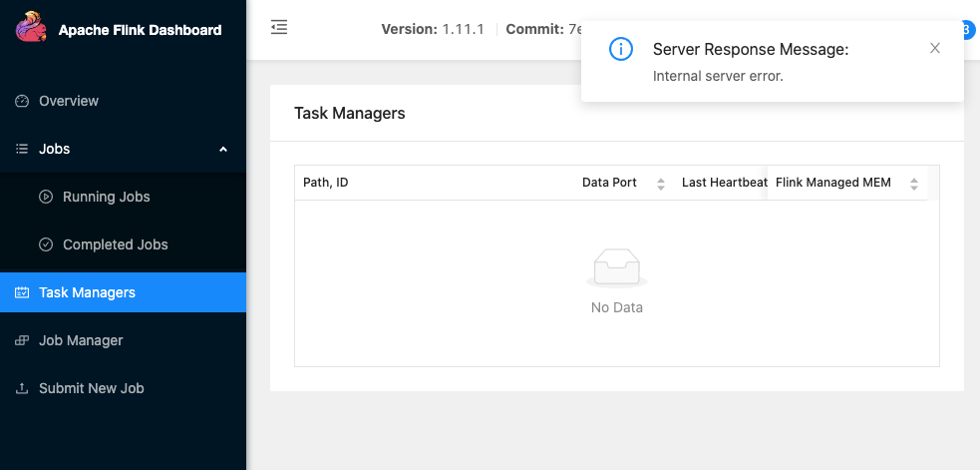Sort table by Data Port column

(660, 184)
